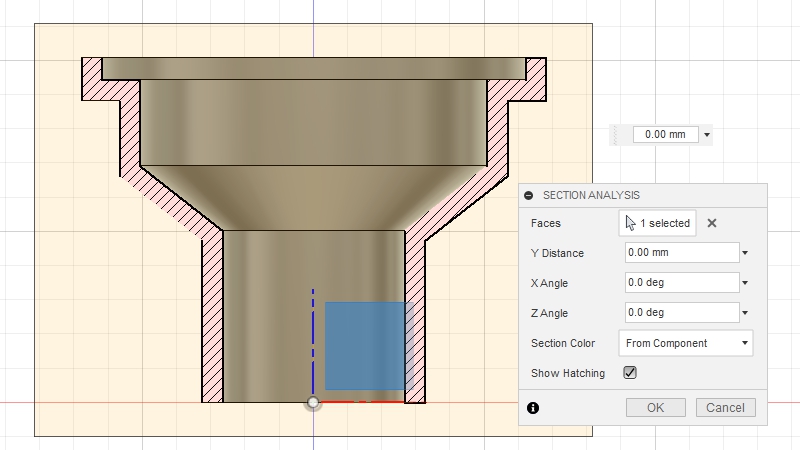Open the Section Color dropdown
Screen dimensions: 800x450
[x=685, y=343]
